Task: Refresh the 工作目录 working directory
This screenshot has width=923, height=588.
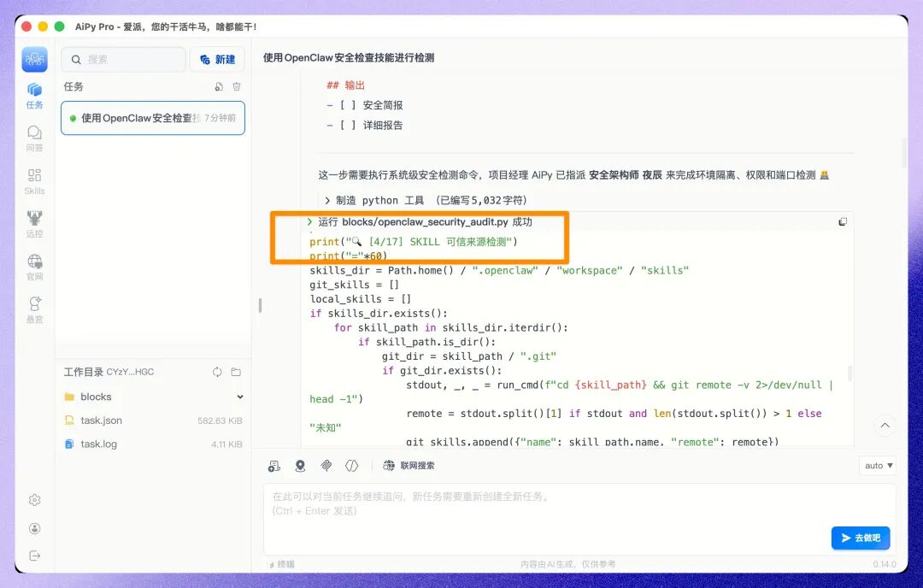Action: 217,372
